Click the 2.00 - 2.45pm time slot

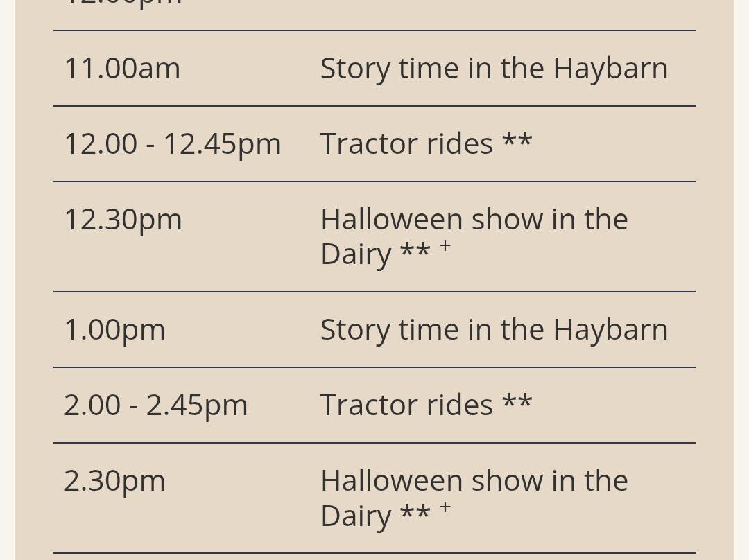(156, 405)
